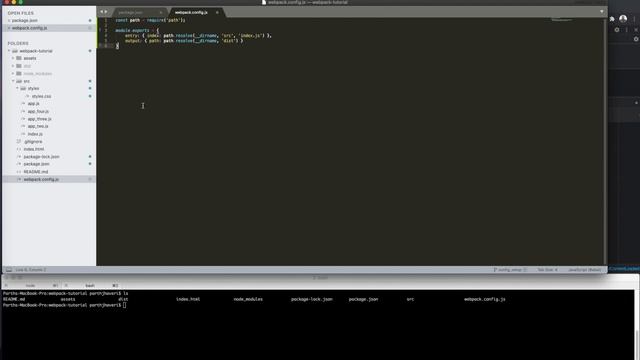Image resolution: width=640 pixels, height=360 pixels.
Task: Open app_three.js in the sidebar
Action: tap(40, 119)
